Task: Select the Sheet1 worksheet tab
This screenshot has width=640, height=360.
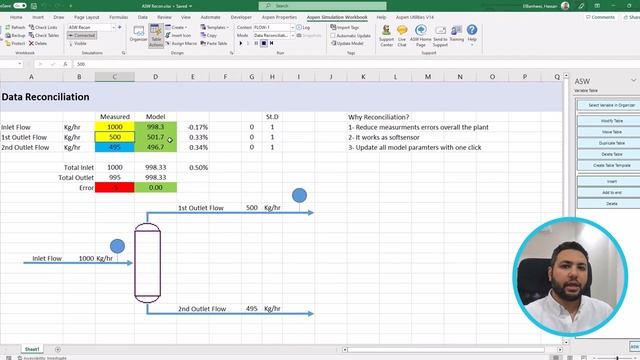Action: [32, 349]
